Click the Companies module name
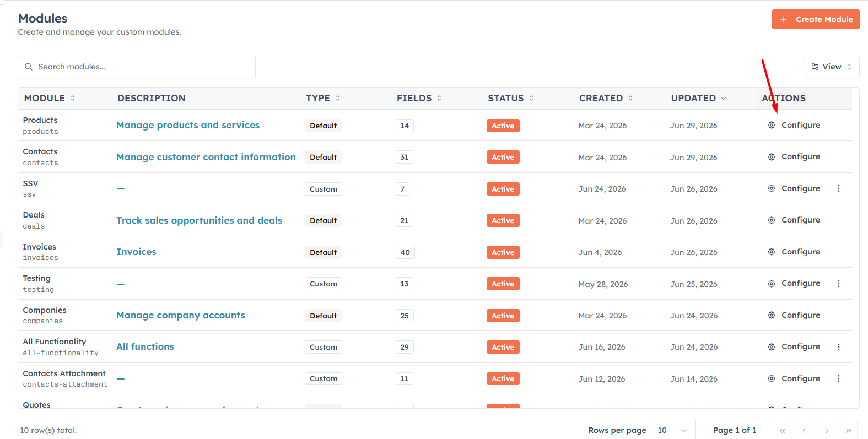 tap(45, 310)
